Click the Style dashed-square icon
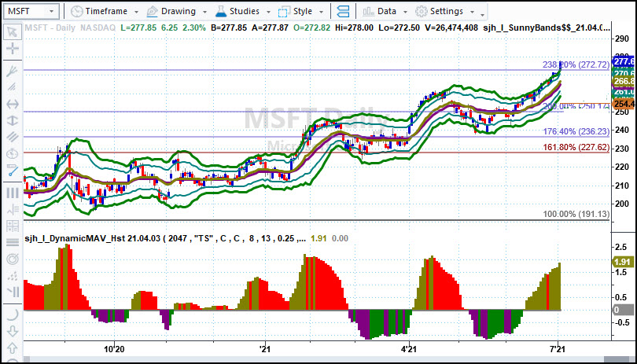The height and width of the screenshot is (364, 637). coord(284,11)
